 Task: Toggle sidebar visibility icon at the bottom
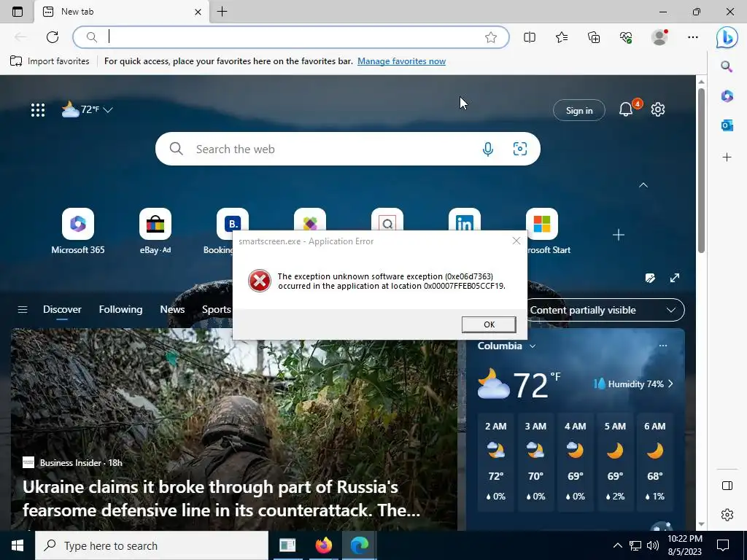(x=727, y=485)
